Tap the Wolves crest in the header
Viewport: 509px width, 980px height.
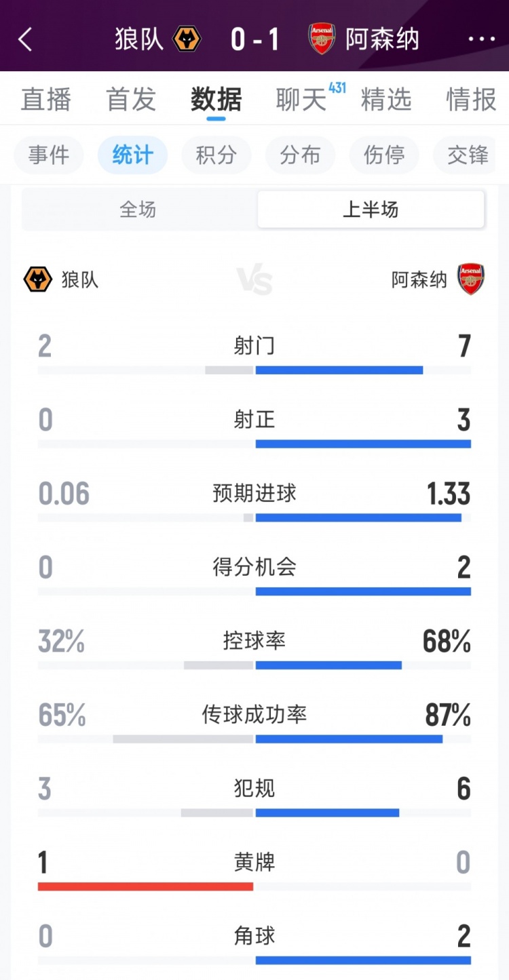point(187,39)
